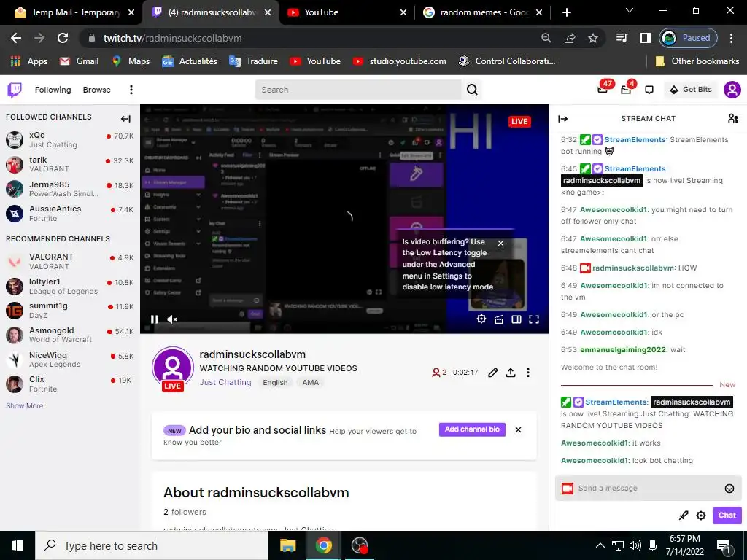
Task: Edit stream info with the pencil icon
Action: 493,373
